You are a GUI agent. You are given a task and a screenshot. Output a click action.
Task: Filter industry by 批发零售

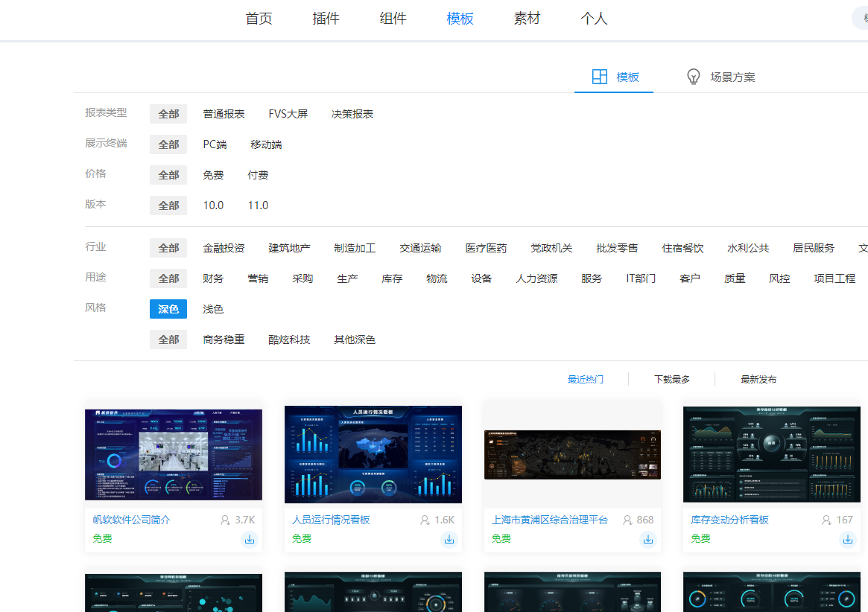pos(617,248)
